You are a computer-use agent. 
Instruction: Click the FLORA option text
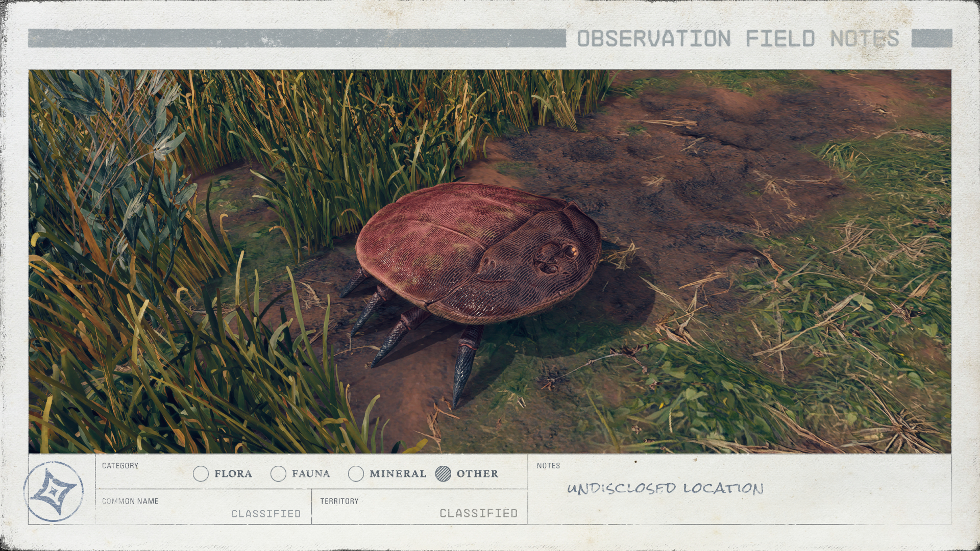click(233, 474)
